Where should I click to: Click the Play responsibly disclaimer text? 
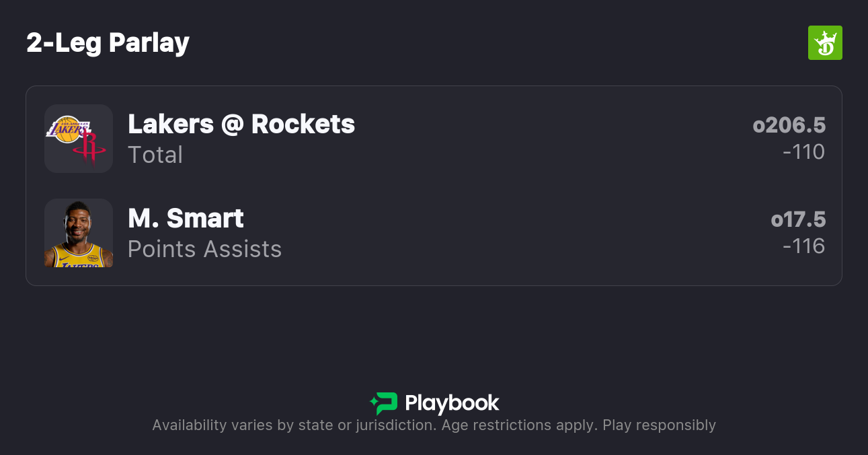click(659, 425)
